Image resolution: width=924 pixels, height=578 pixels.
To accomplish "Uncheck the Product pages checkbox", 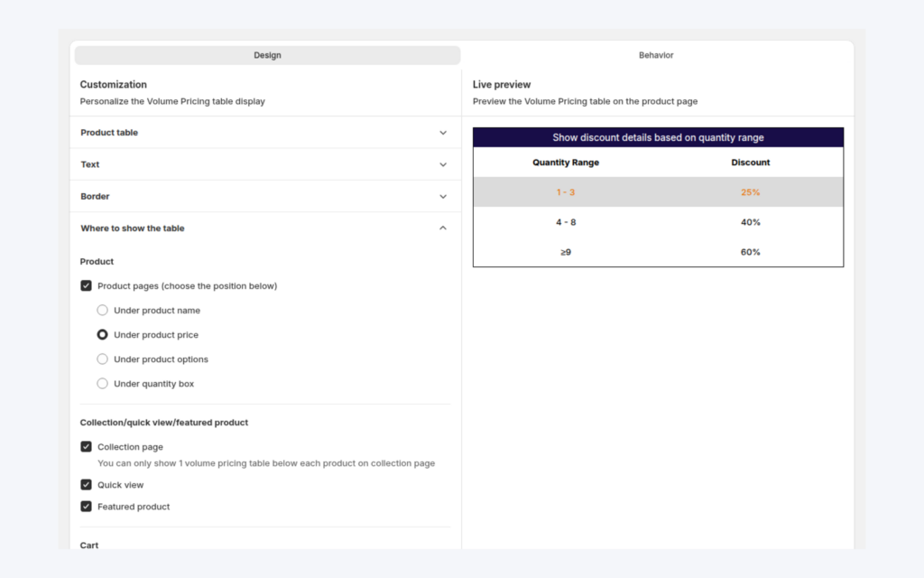I will pyautogui.click(x=86, y=285).
